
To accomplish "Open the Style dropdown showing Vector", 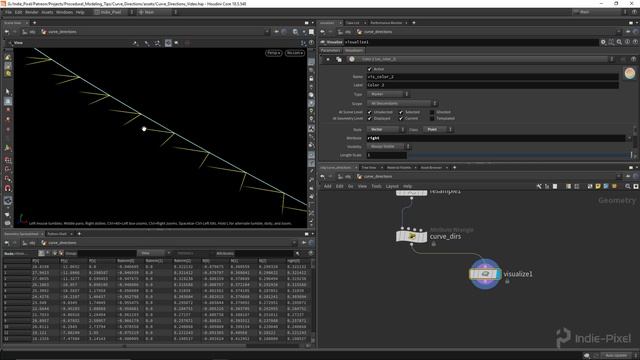I will [386, 129].
